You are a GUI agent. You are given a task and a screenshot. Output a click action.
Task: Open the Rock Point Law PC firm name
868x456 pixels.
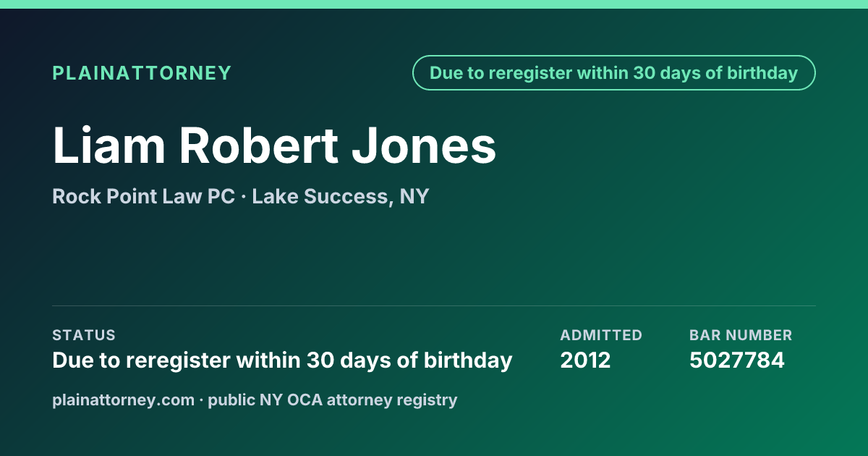point(143,196)
